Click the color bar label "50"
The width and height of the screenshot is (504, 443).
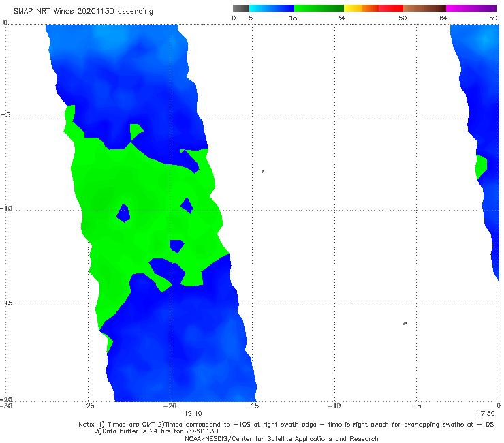403,18
